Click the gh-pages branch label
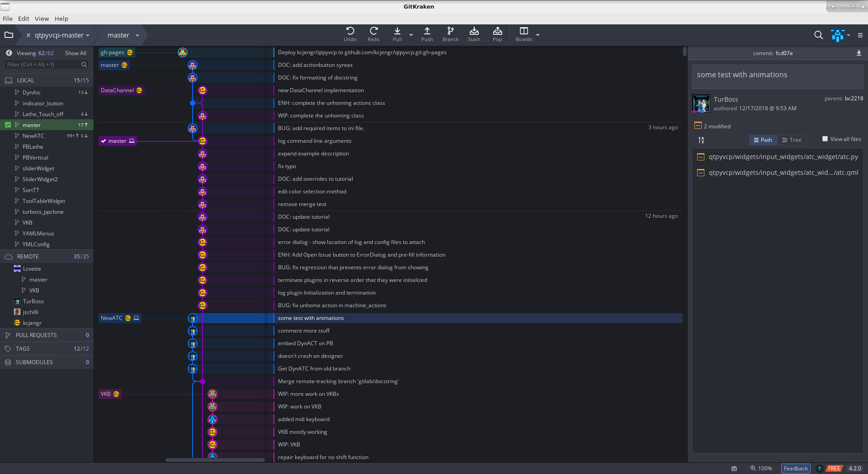This screenshot has height=474, width=868. 117,52
